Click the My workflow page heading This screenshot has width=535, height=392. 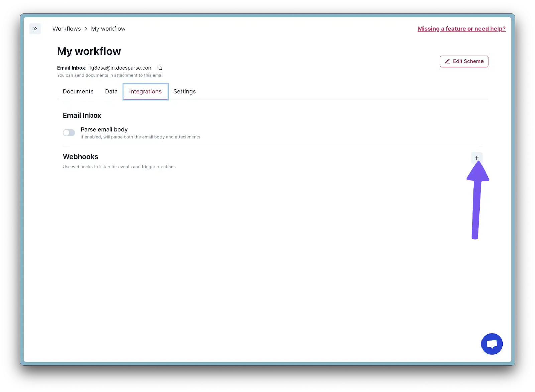click(89, 51)
